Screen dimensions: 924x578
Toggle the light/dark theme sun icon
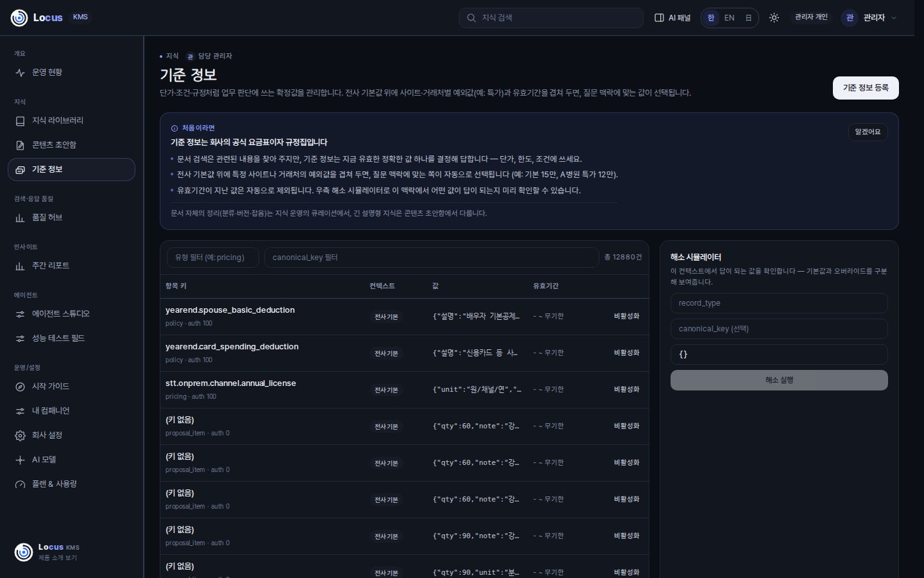pyautogui.click(x=774, y=18)
